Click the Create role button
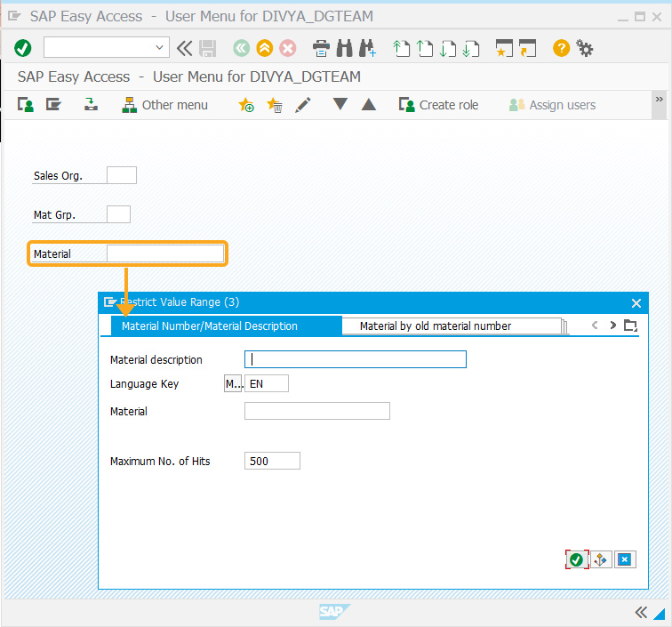 point(438,105)
